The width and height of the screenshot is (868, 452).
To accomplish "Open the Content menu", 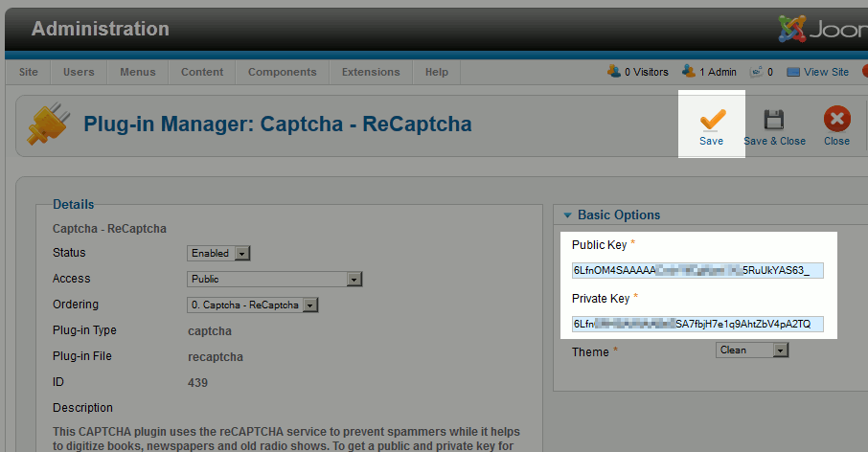I will tap(202, 72).
